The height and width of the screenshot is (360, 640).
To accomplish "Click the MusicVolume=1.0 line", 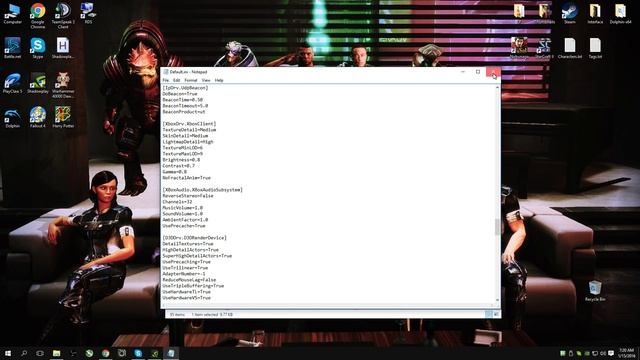I will 182,208.
